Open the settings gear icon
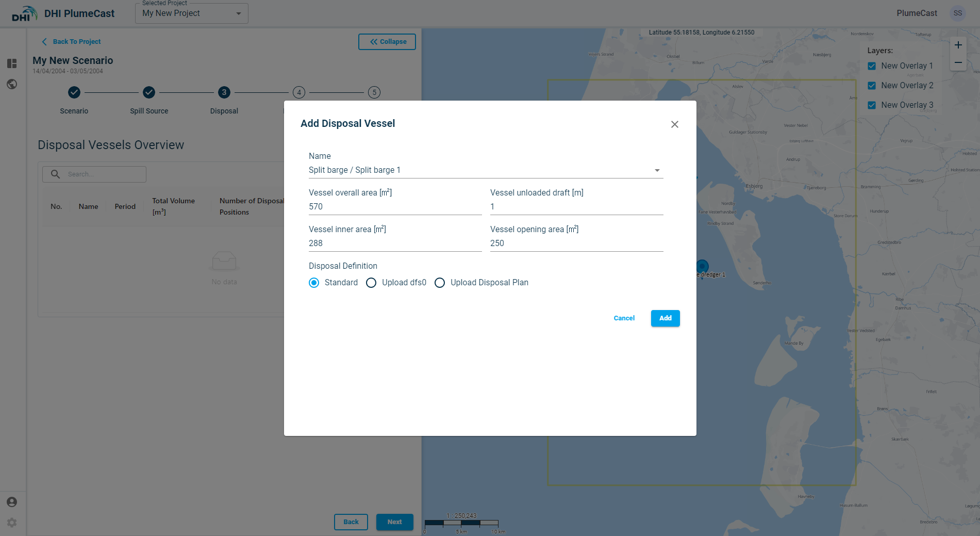The image size is (980, 536). [12, 523]
